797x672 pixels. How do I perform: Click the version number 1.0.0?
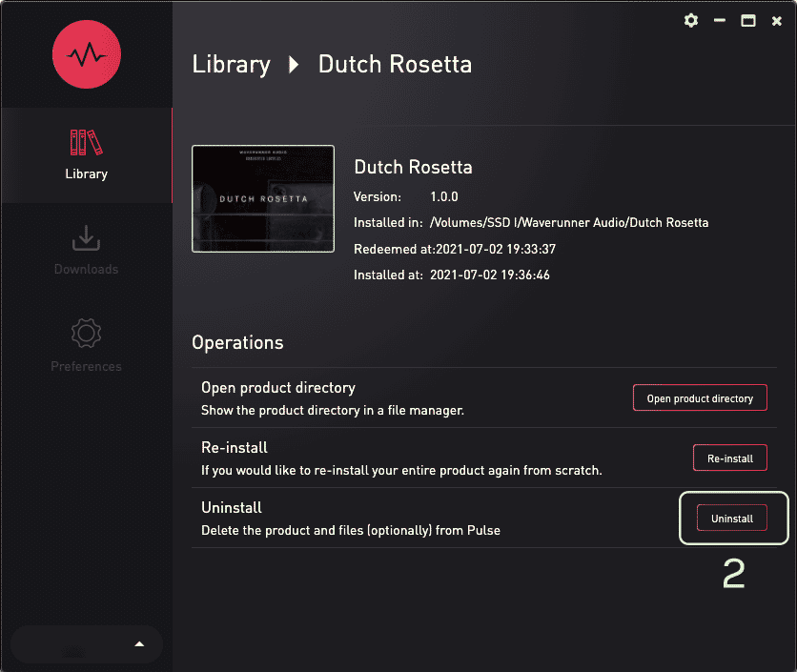click(x=444, y=196)
